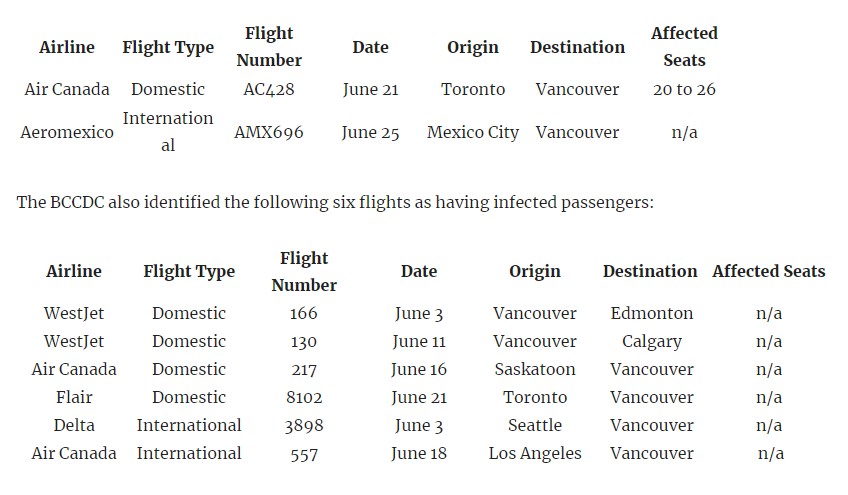The width and height of the screenshot is (848, 495).
Task: Select WestJet flight 166 cell
Action: tap(303, 313)
